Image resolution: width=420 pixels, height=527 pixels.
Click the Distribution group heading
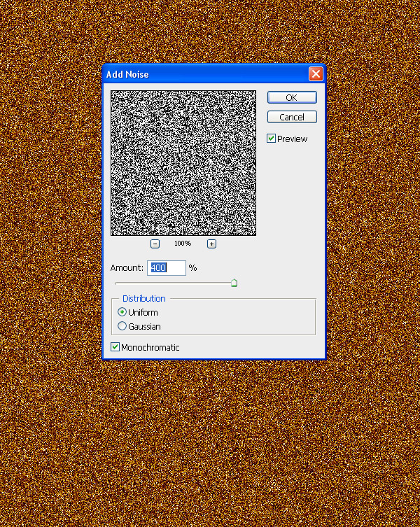coord(144,299)
